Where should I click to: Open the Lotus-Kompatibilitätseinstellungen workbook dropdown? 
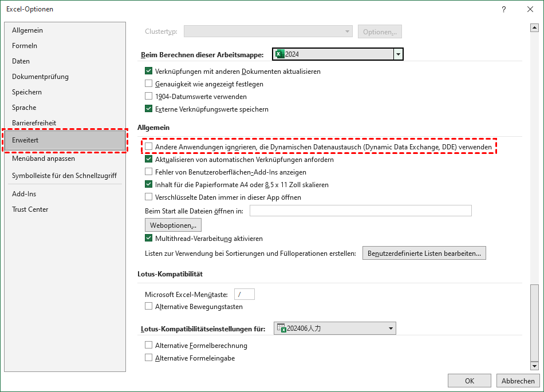pos(391,328)
